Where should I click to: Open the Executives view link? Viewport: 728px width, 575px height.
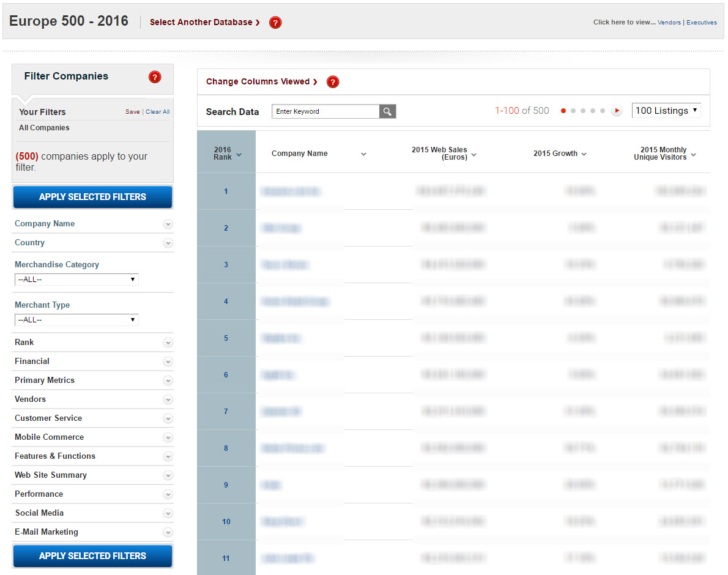pos(702,22)
